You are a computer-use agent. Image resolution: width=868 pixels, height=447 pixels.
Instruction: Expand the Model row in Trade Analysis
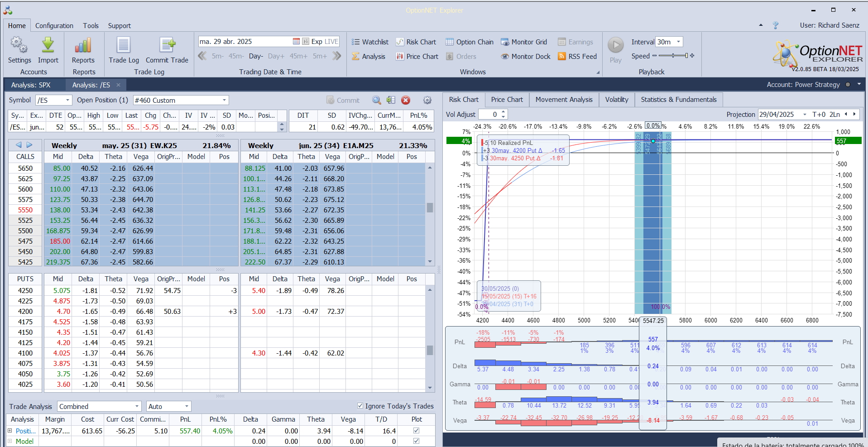click(x=10, y=441)
